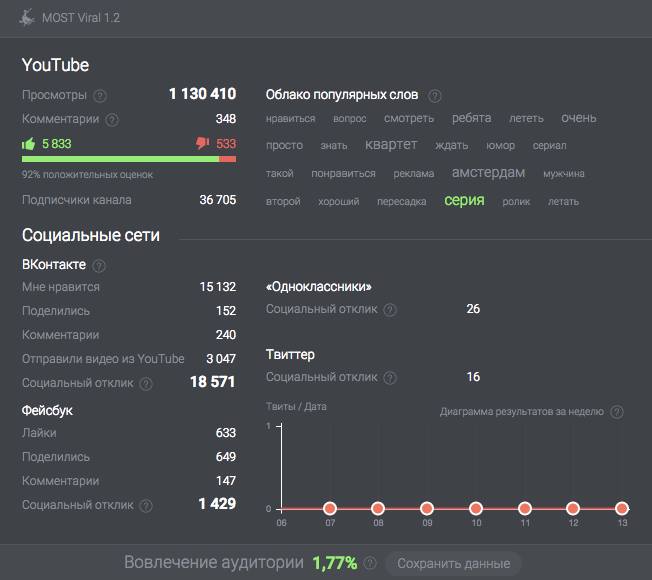The height and width of the screenshot is (580, 652).
Task: Open help icon for Одноклассники Социальный отклик
Action: [390, 310]
